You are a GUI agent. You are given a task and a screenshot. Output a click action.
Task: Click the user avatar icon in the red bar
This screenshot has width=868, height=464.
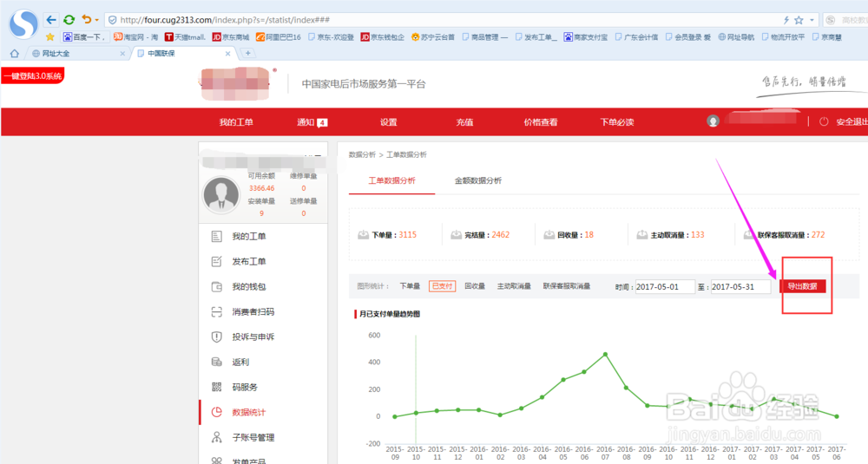[x=713, y=121]
